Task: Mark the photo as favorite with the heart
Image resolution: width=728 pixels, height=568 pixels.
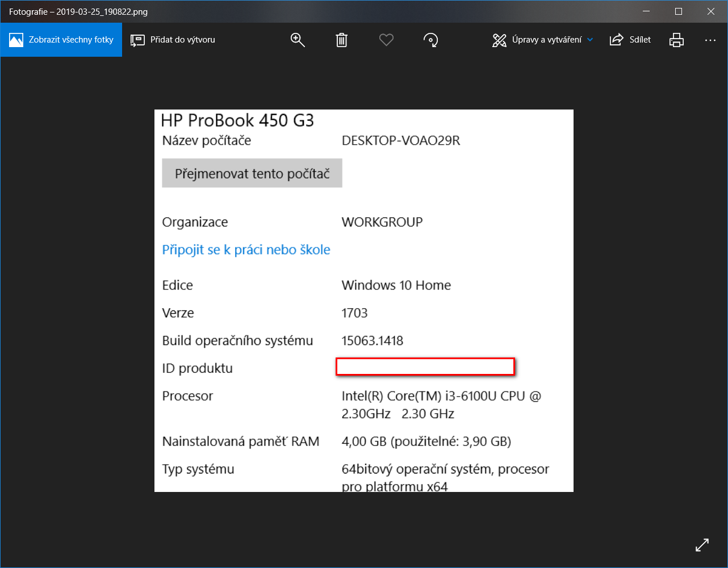Action: [x=386, y=40]
